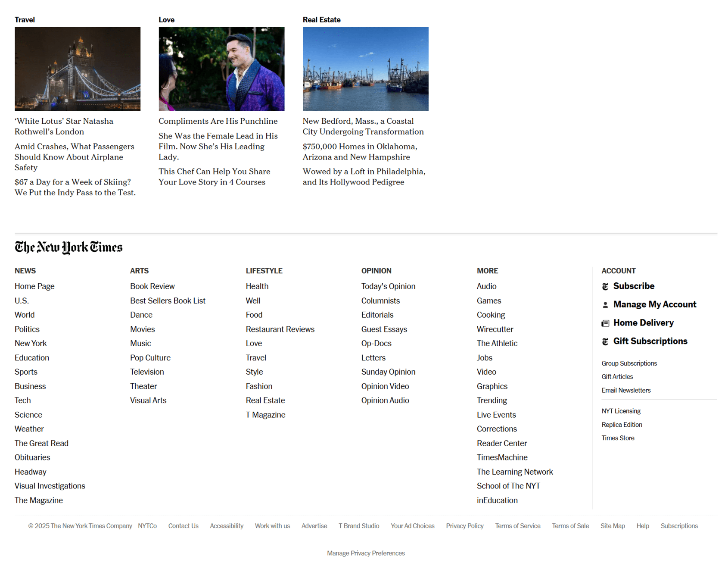This screenshot has height=582, width=728.
Task: Open Today's Opinion link
Action: pyautogui.click(x=388, y=286)
